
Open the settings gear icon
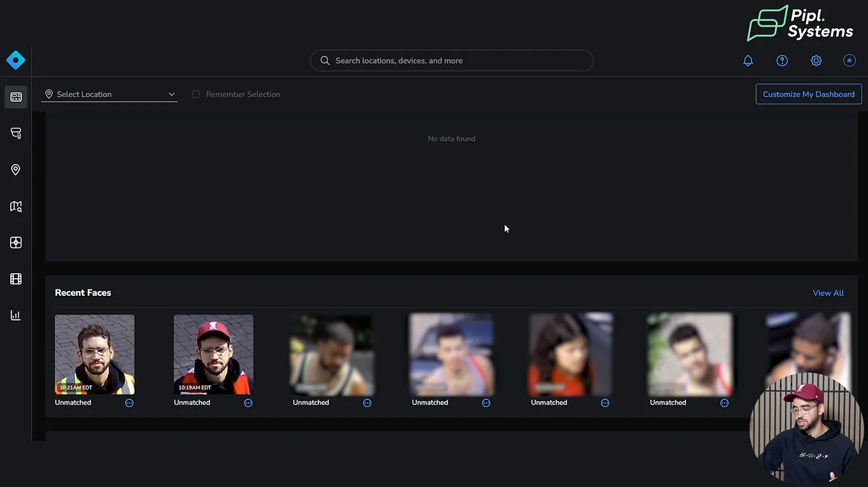pyautogui.click(x=816, y=60)
